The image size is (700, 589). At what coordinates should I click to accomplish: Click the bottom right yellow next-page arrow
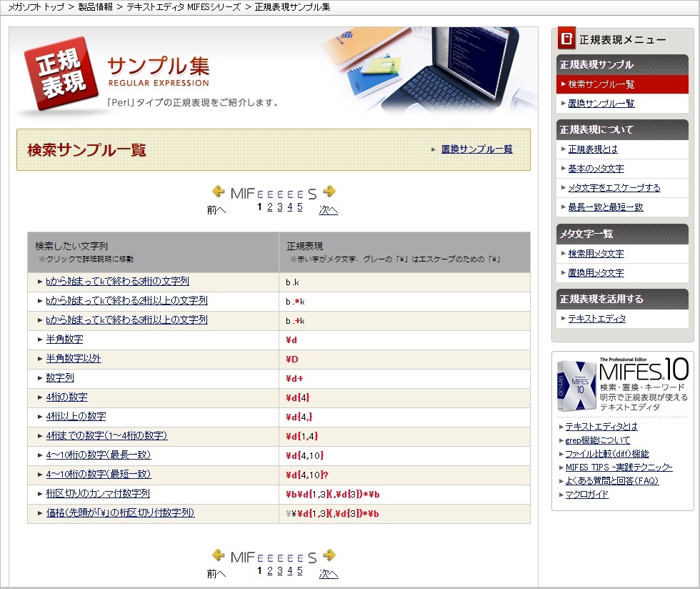point(329,555)
